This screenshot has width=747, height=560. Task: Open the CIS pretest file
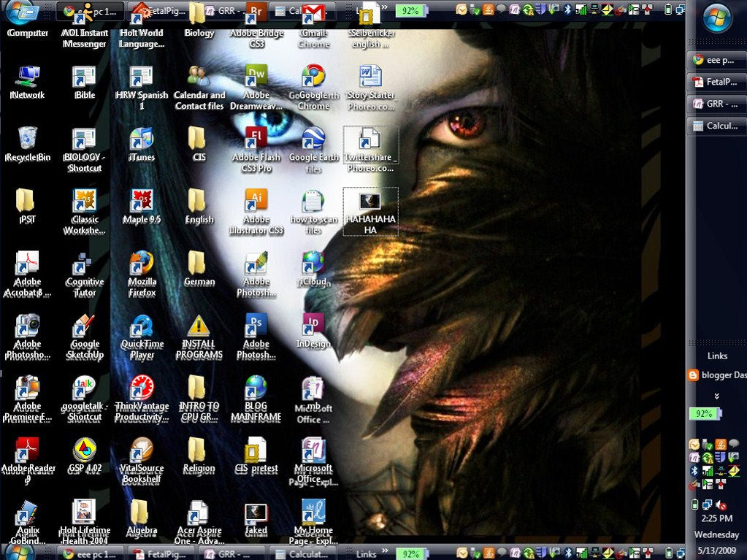(256, 456)
